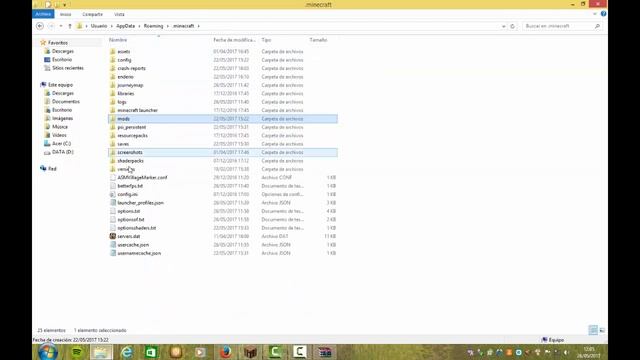The image size is (640, 360).
Task: Sort by Fecha de modificación column
Action: click(235, 40)
